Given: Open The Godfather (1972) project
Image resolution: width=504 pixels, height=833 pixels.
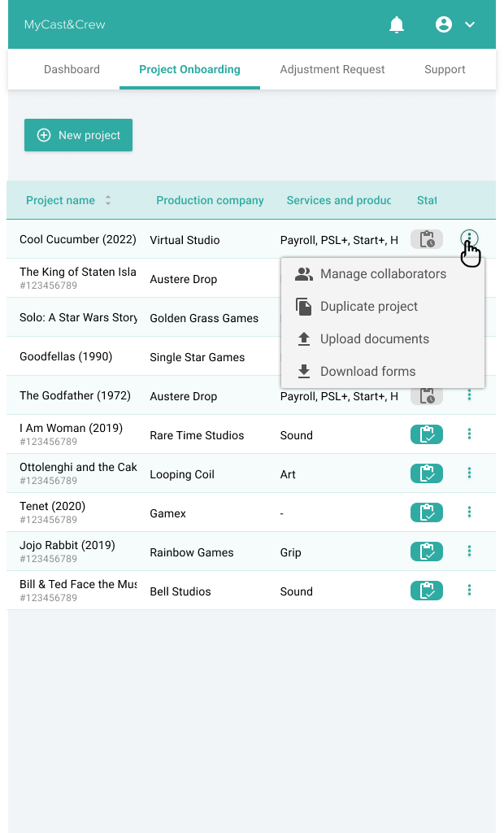Looking at the screenshot, I should click(75, 396).
